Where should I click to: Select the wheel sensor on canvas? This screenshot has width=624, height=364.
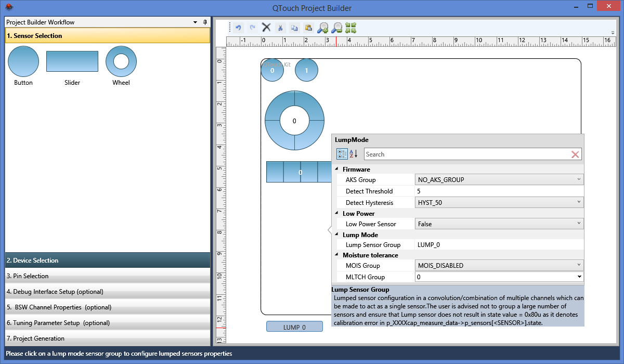point(294,121)
